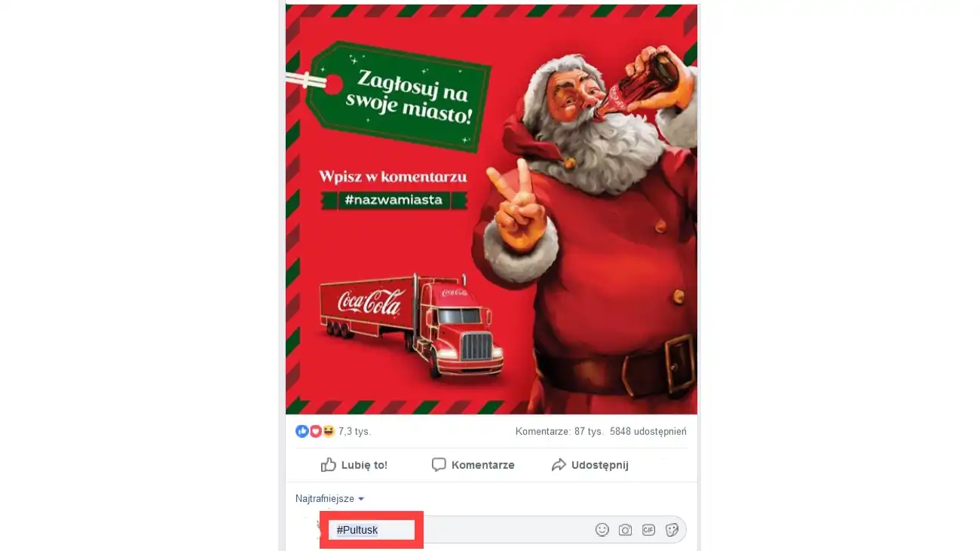Screen dimensions: 980x551
Task: Click the blue Like reaction icon
Action: pos(302,431)
